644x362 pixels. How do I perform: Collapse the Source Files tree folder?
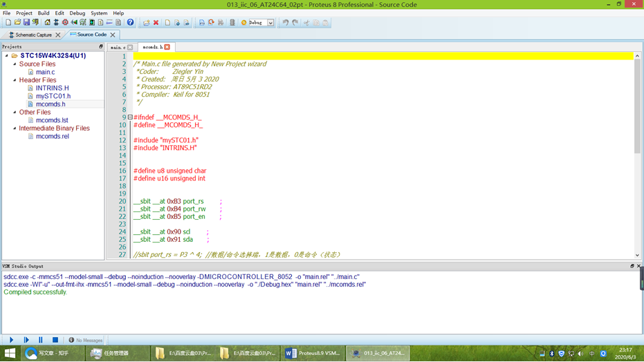15,64
